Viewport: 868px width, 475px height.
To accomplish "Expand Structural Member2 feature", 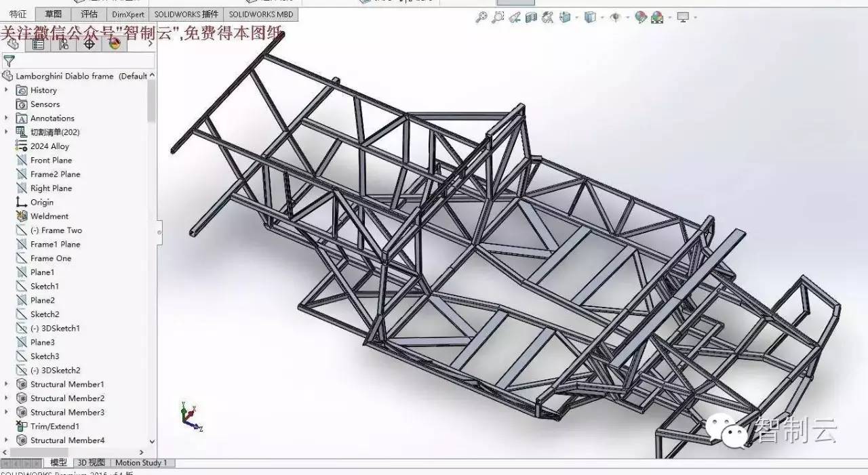I will click(7, 398).
